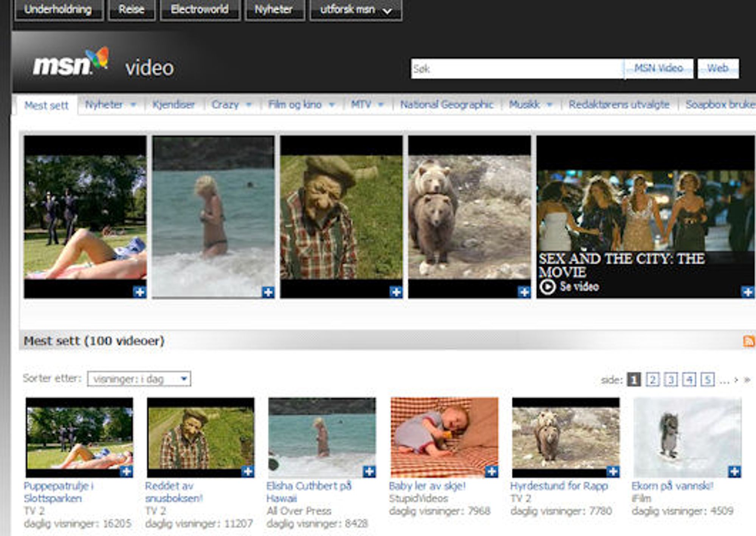Click Se video link on featured movie
756x536 pixels.
pyautogui.click(x=579, y=287)
